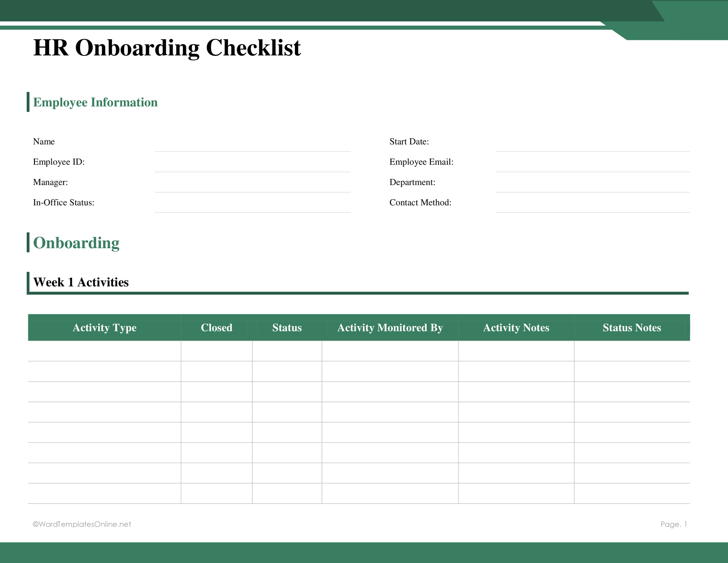Click the Department: label
Viewport: 728px width, 563px height.
(413, 182)
